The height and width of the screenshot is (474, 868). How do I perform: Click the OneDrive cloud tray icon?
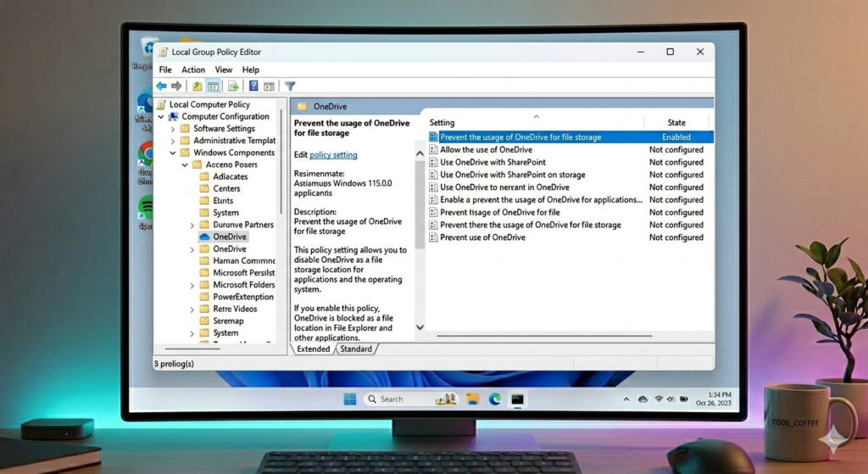click(x=643, y=399)
